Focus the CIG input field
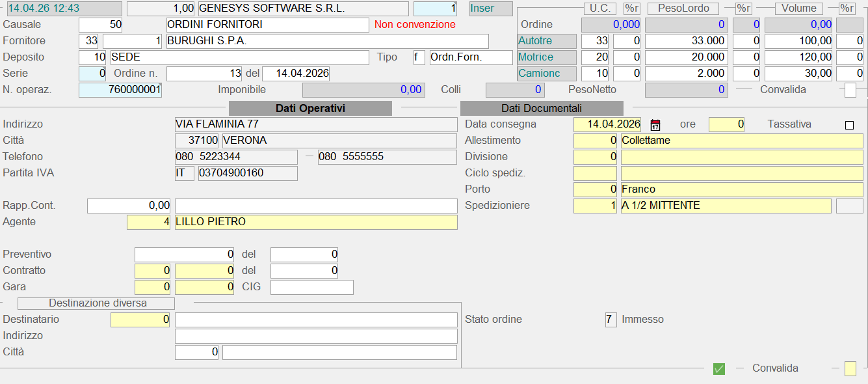Screen dimensions: 868x384 coord(311,287)
